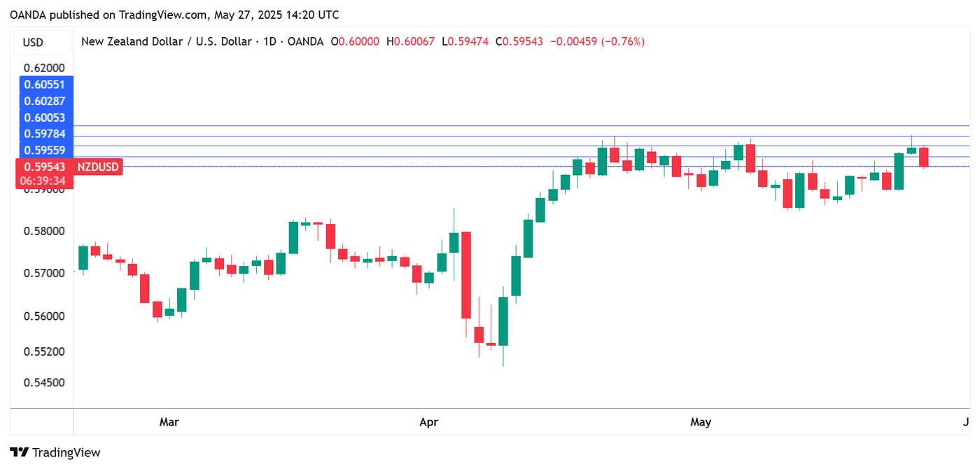Open the USD currency selector
The height and width of the screenshot is (469, 980).
point(42,42)
